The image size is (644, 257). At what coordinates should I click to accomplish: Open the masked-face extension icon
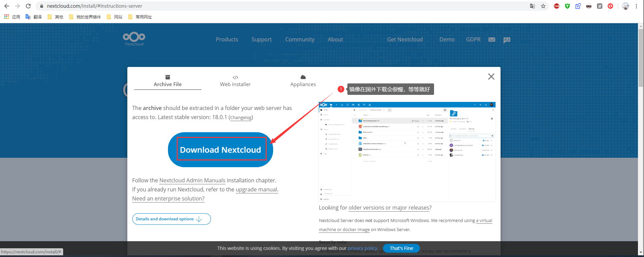(589, 6)
